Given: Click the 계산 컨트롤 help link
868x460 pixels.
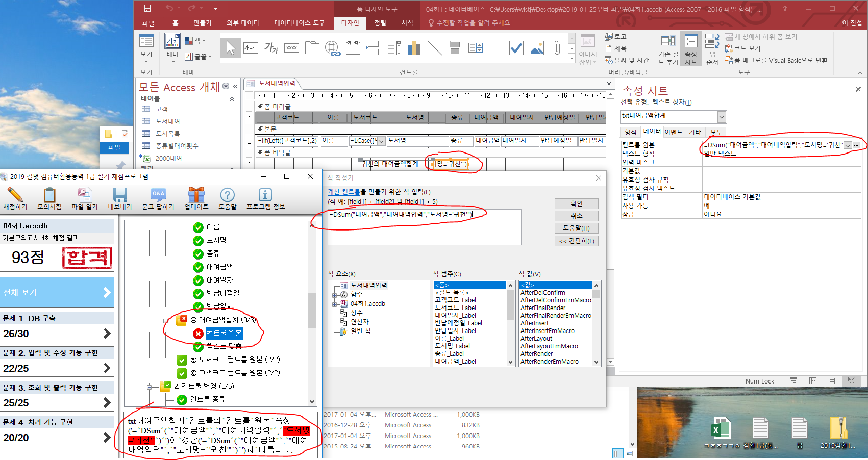Looking at the screenshot, I should 343,192.
